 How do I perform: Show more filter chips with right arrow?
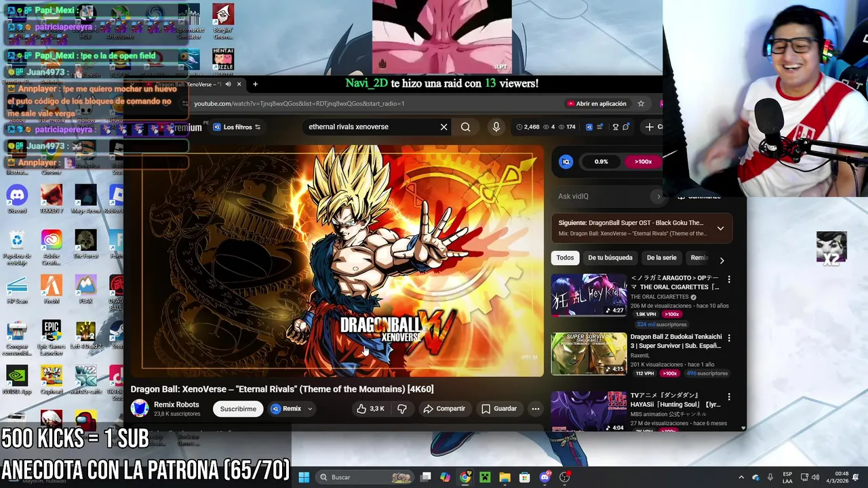pos(722,260)
